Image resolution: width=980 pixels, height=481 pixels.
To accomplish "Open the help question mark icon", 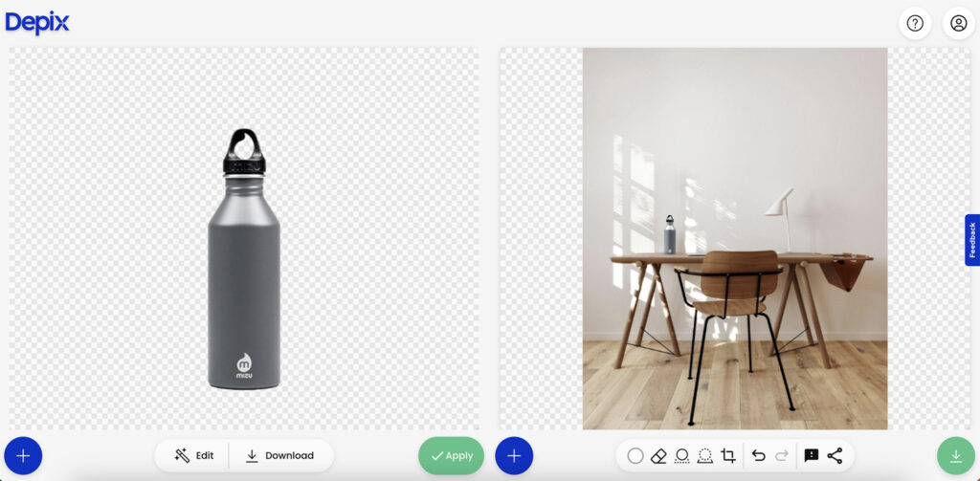I will (x=915, y=23).
